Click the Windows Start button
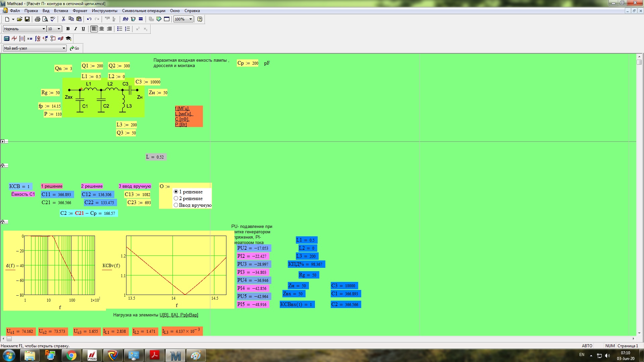The height and width of the screenshot is (362, 644). click(x=9, y=355)
